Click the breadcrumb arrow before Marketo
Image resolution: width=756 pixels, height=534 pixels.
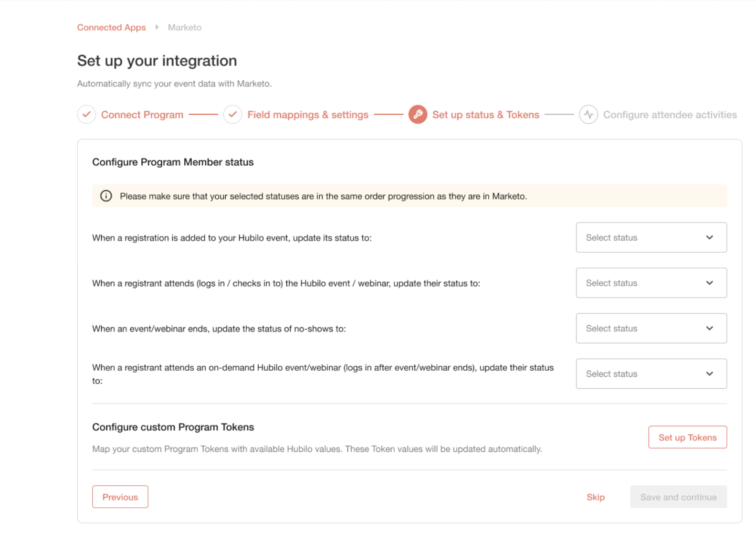(x=157, y=27)
